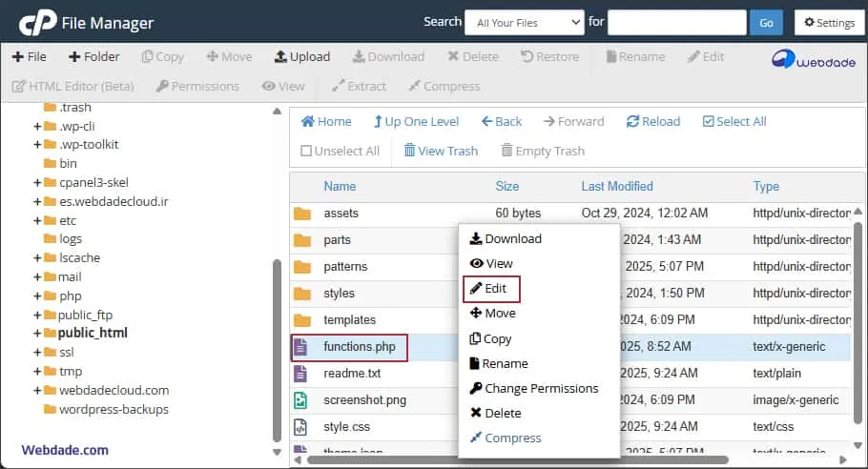Open View Trash bin icon
The width and height of the screenshot is (868, 469).
click(x=409, y=151)
